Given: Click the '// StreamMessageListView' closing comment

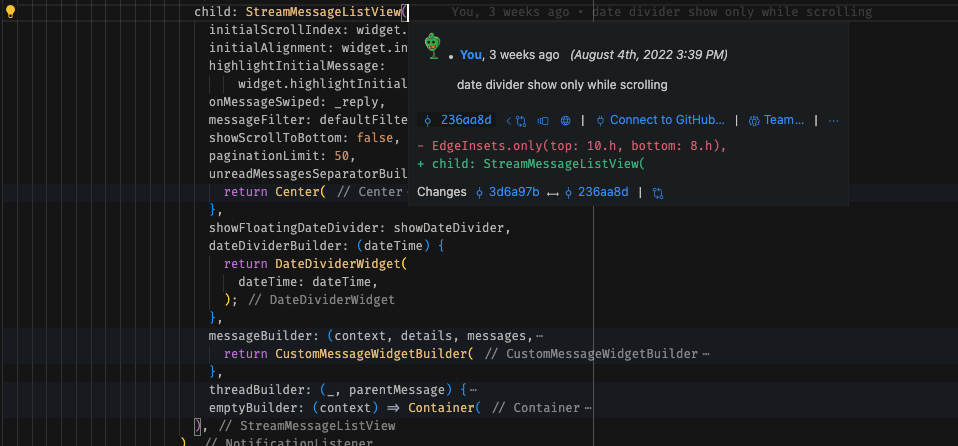Looking at the screenshot, I should pos(307,426).
